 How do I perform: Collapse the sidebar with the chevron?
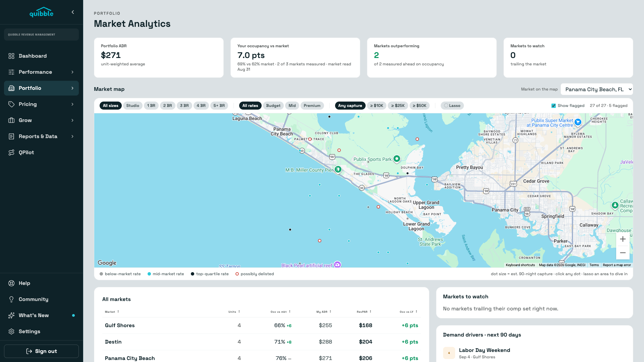(73, 12)
